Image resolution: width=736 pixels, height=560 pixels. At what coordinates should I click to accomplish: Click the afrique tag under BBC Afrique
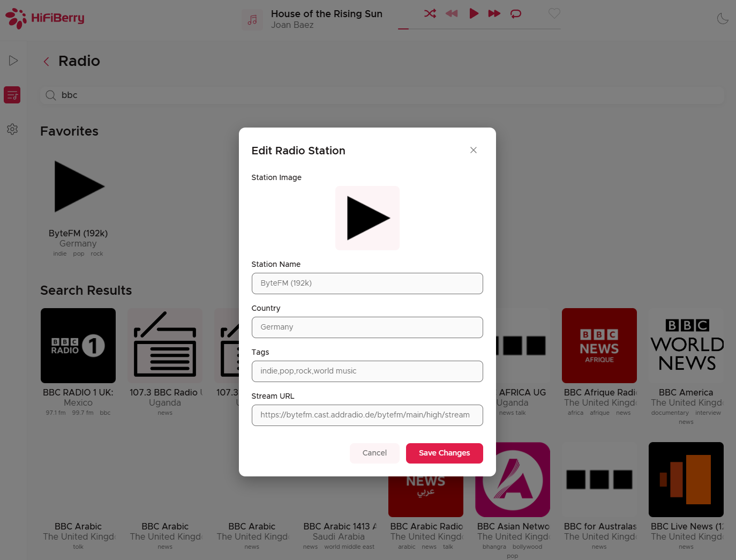(599, 413)
